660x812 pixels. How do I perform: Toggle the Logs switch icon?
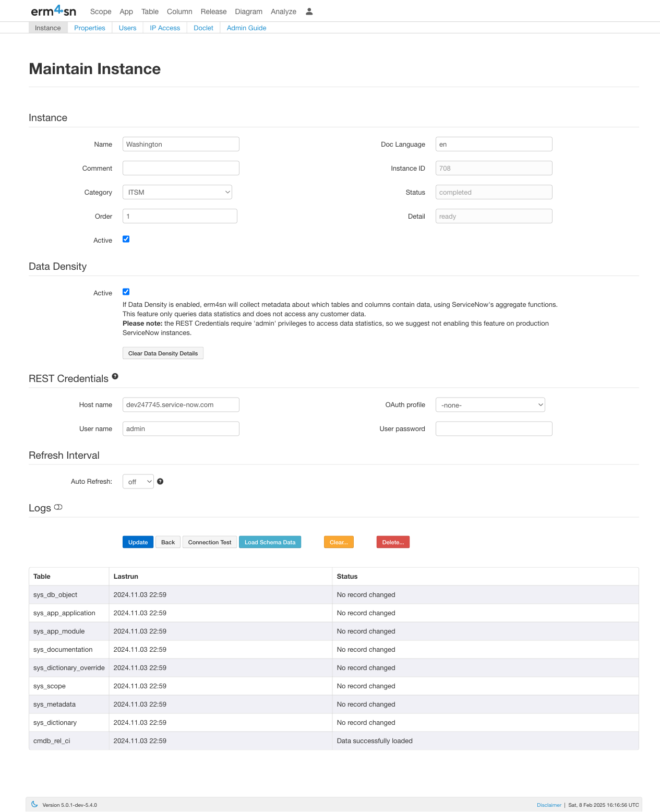pyautogui.click(x=58, y=507)
